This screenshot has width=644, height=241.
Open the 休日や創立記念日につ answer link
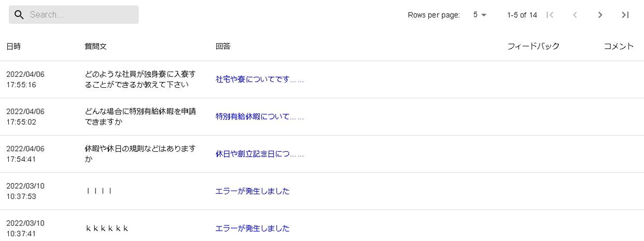tap(259, 154)
